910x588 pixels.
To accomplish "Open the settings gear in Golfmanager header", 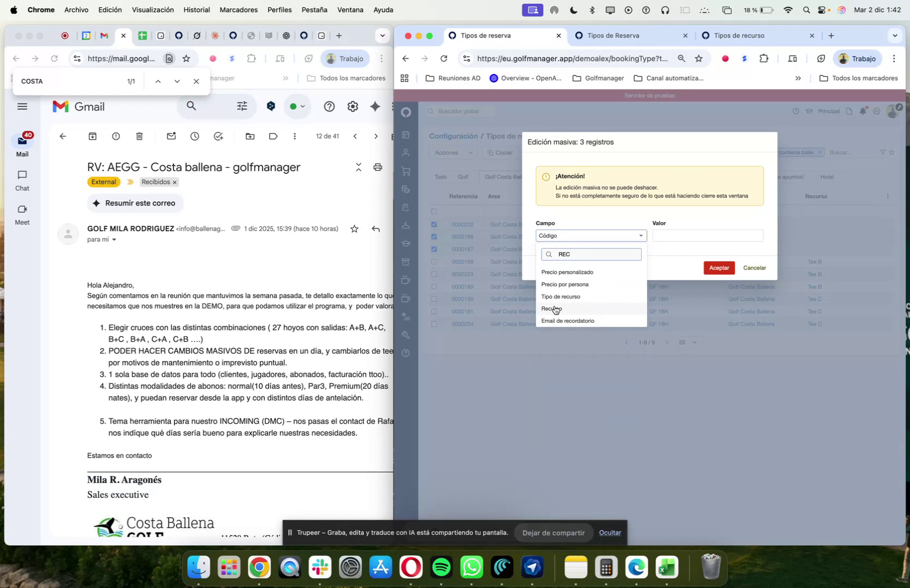I will click(x=877, y=111).
